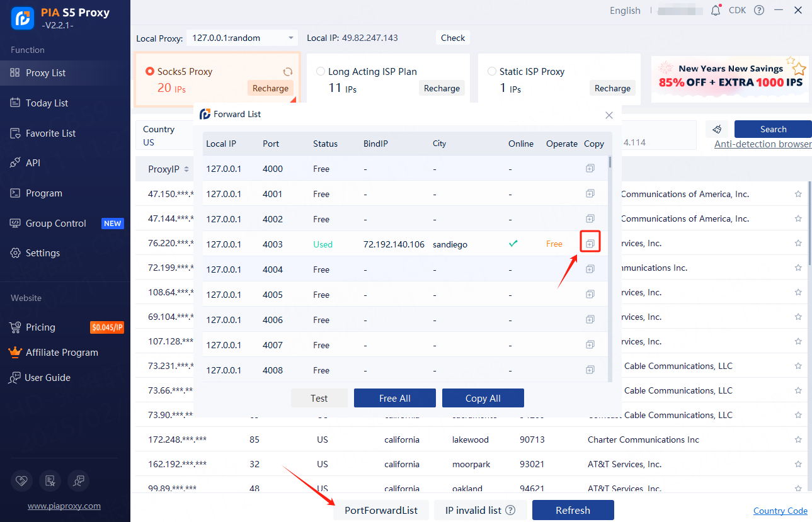Open Today List in sidebar
This screenshot has width=812, height=522.
coord(47,103)
